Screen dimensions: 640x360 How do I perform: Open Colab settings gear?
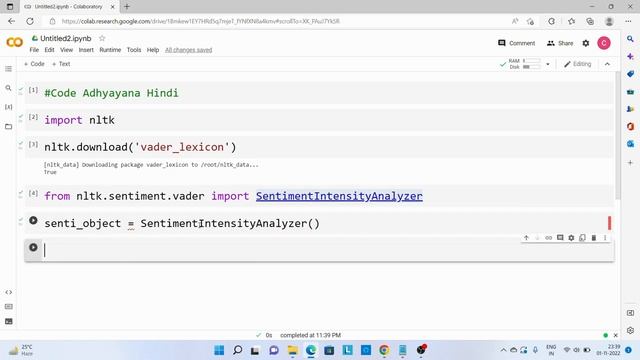pyautogui.click(x=586, y=43)
